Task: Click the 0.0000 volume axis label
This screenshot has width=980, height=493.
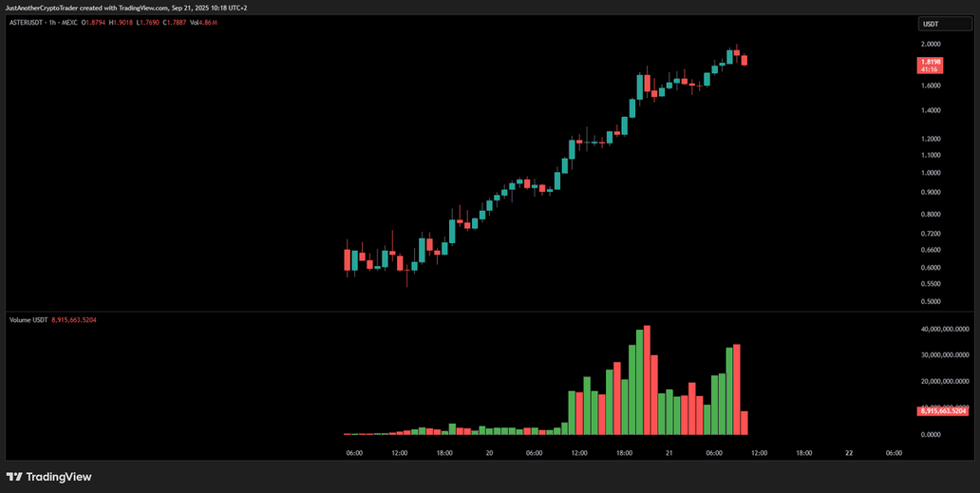Action: tap(929, 434)
